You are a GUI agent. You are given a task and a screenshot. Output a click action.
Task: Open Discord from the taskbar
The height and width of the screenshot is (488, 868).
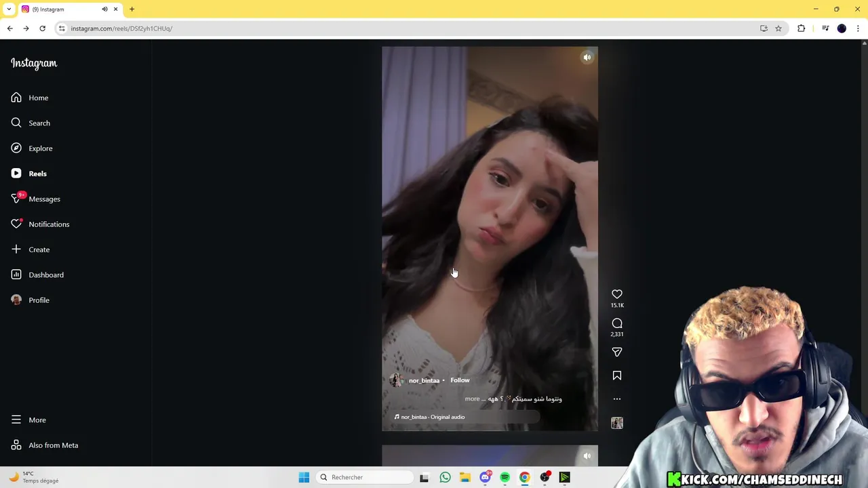point(485,477)
